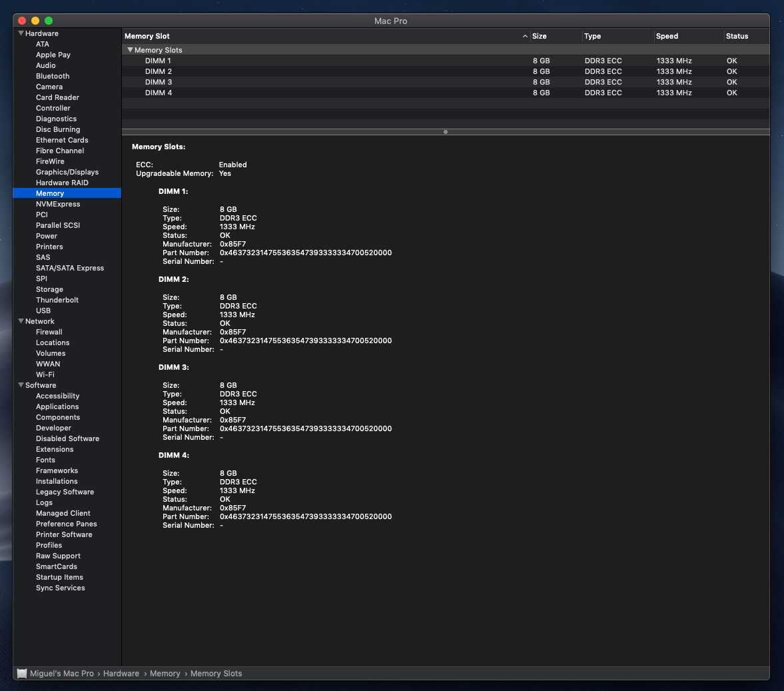Open WWAN under Network
The width and height of the screenshot is (784, 691).
tap(48, 364)
